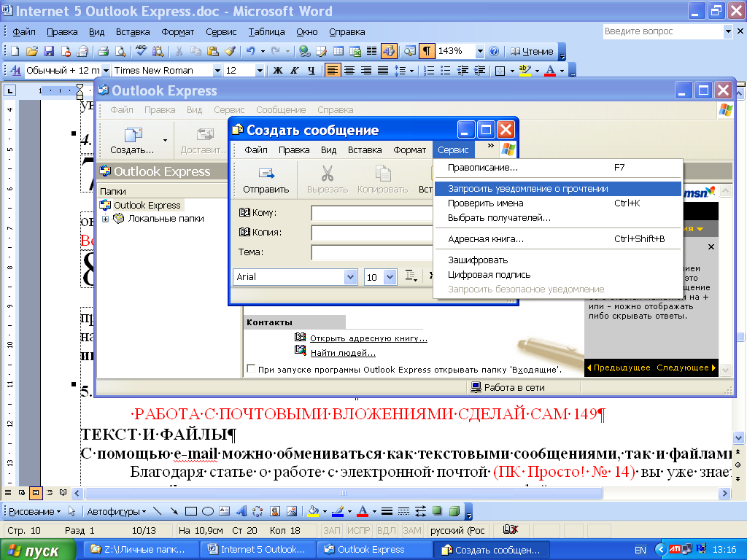747x560 pixels.
Task: Click the Чтение reading mode button
Action: point(532,52)
